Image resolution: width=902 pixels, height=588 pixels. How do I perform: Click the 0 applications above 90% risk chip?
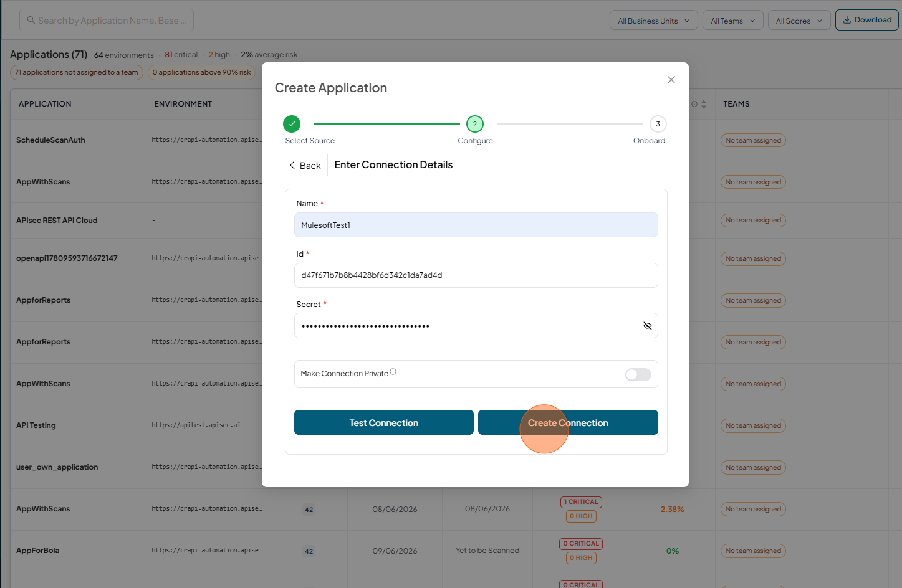click(201, 73)
